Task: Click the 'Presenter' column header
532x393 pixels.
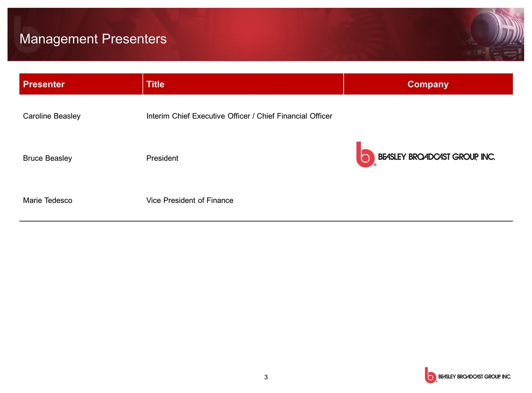Action: 44,84
